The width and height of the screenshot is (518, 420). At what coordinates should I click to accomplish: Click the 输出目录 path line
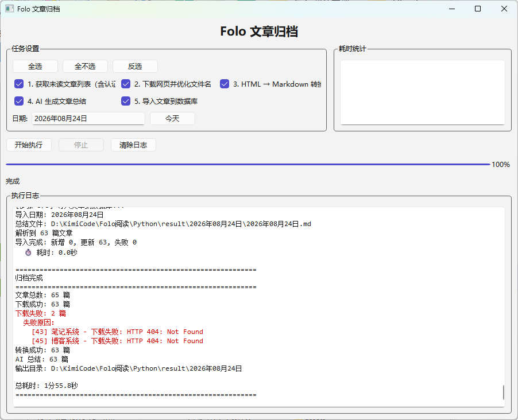point(129,368)
